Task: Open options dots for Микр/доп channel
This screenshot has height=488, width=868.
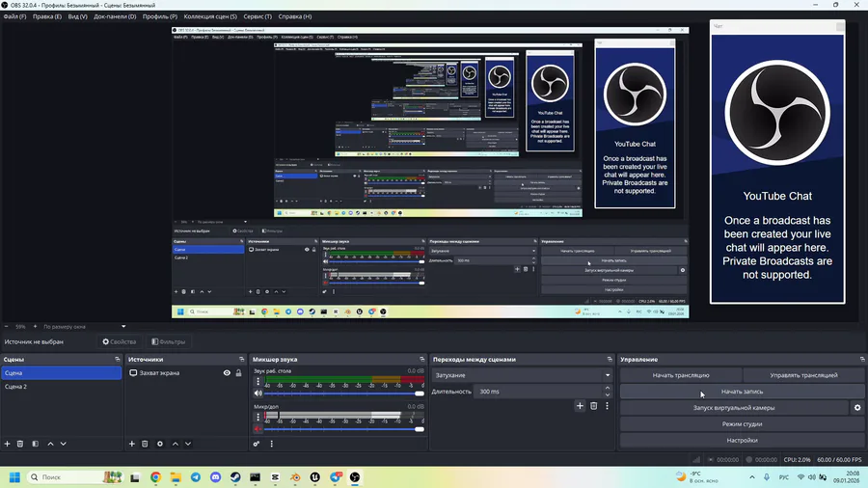Action: coord(258,417)
